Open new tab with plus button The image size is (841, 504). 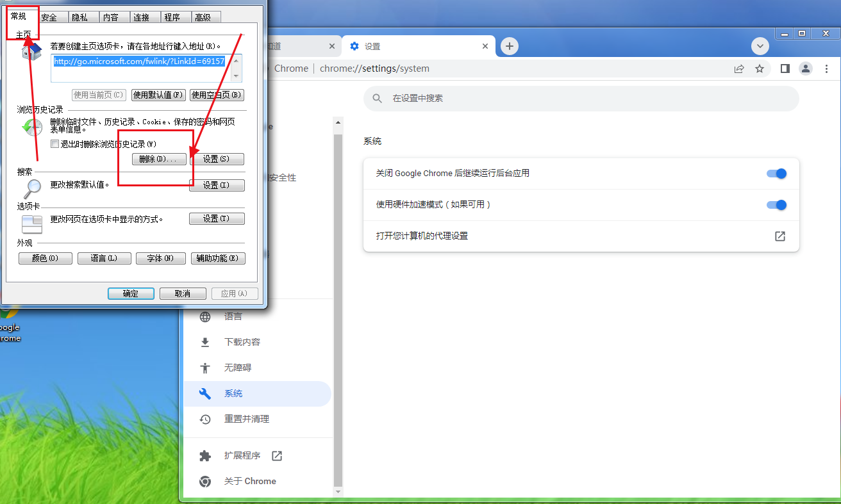point(509,46)
